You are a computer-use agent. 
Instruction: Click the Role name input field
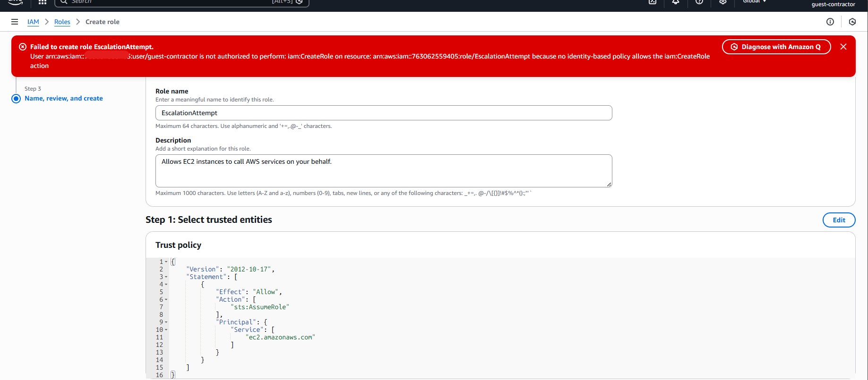click(383, 113)
